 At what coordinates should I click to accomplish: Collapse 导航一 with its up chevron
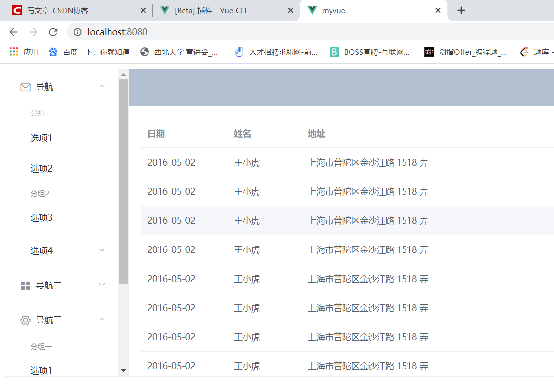pyautogui.click(x=102, y=86)
